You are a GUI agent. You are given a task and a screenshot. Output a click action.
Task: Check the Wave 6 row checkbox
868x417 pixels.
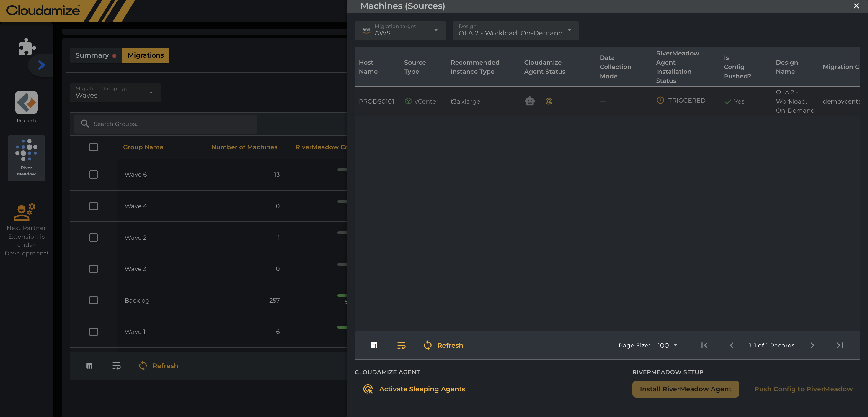93,174
